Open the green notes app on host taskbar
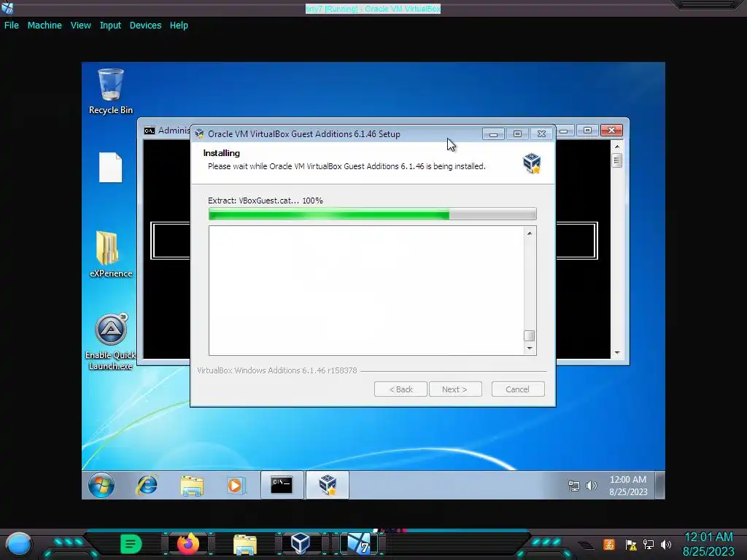Viewport: 747px width, 560px height. tap(131, 544)
